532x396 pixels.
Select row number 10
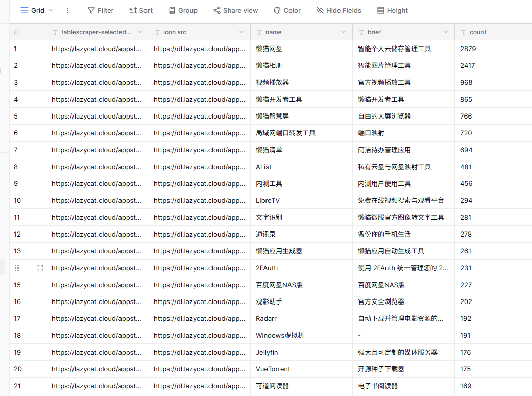pos(17,201)
